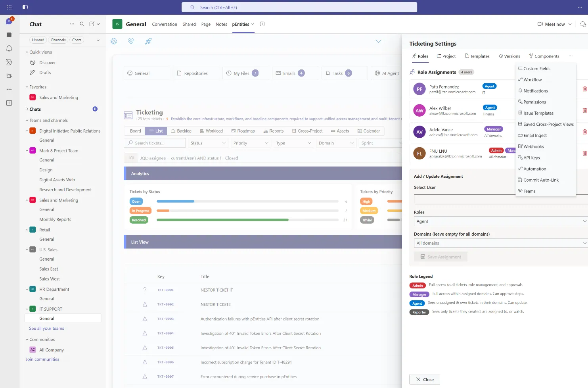Click the Meet now button
Screen dimensions: 588x388
tap(551, 24)
